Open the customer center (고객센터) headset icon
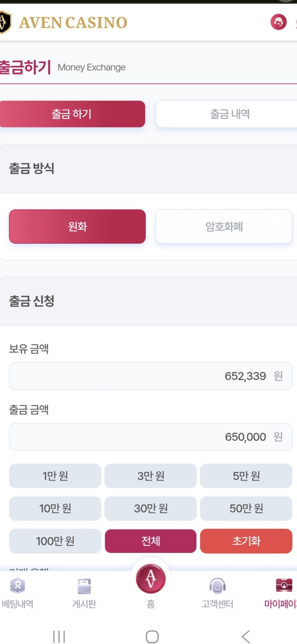This screenshot has height=644, width=297. tap(217, 586)
